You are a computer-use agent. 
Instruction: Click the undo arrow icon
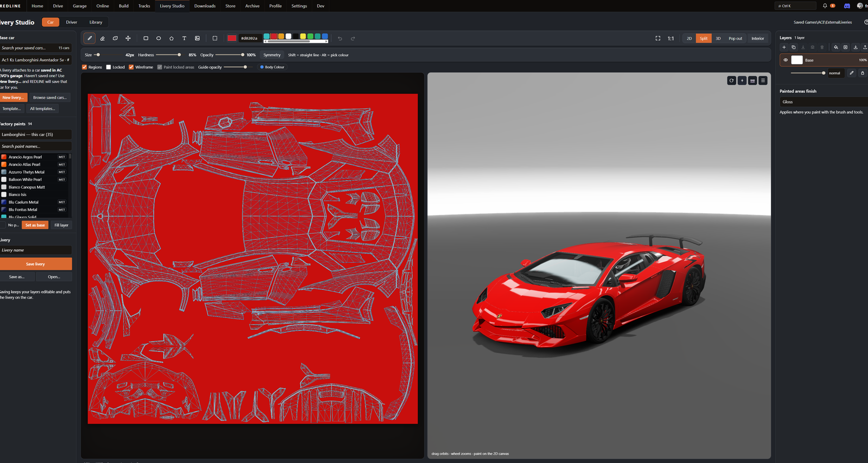click(x=340, y=39)
